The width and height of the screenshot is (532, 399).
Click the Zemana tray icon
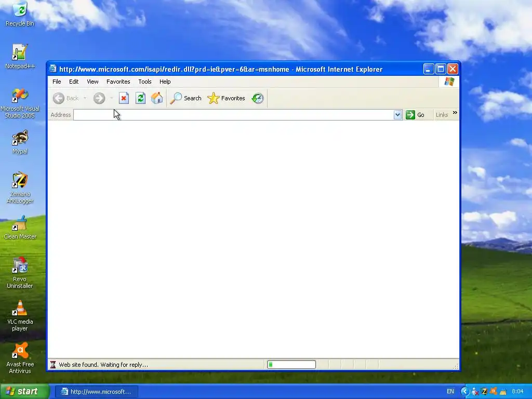click(x=485, y=392)
